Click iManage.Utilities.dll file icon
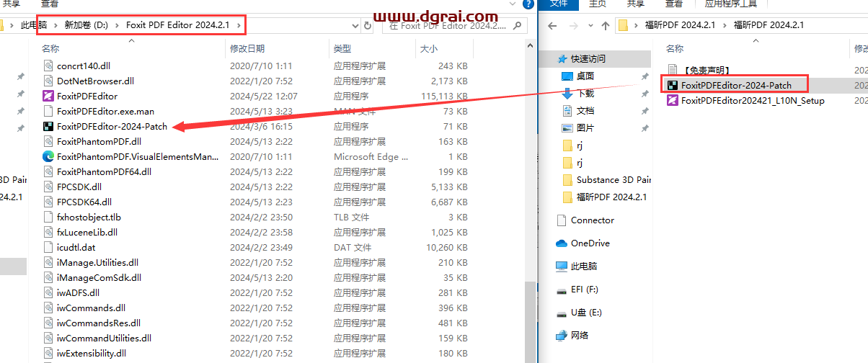The image size is (868, 363). click(48, 262)
